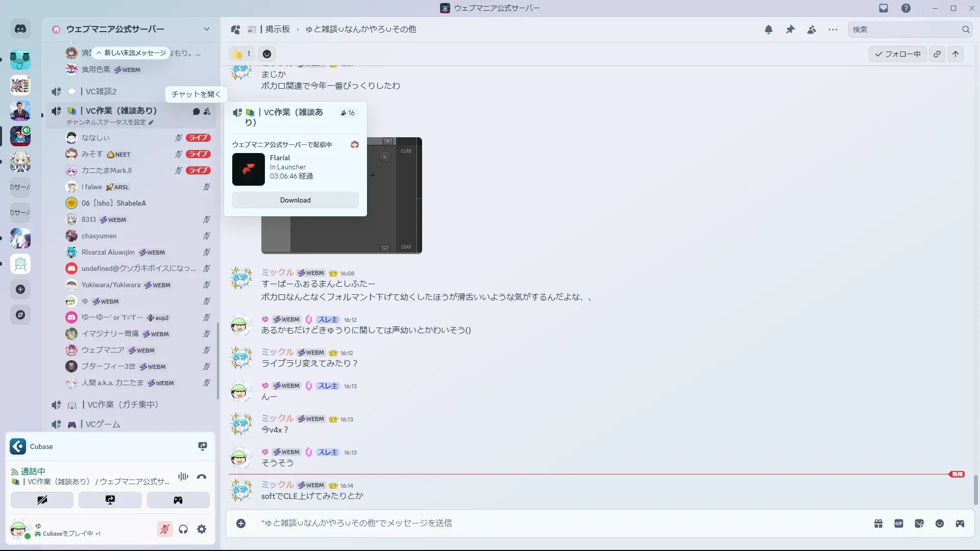This screenshot has width=980, height=551.
Task: Select VC作業（ガチ集中）voice channel
Action: click(x=122, y=405)
